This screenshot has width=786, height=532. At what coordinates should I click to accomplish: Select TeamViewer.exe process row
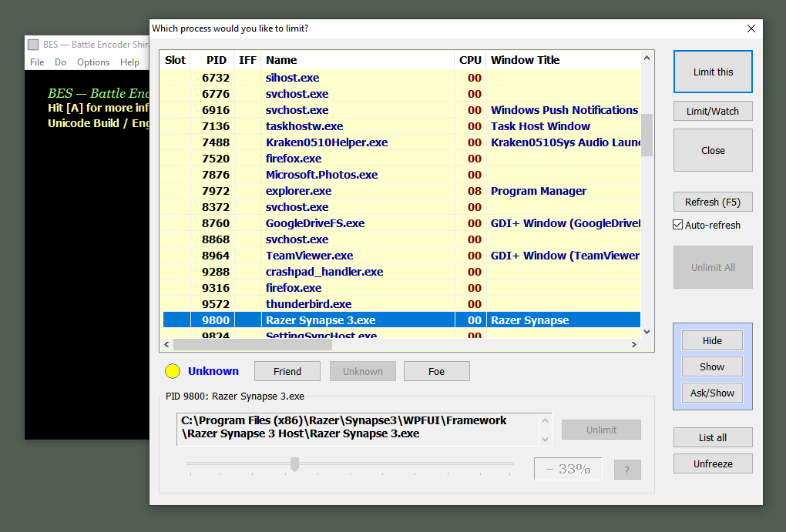coord(401,256)
